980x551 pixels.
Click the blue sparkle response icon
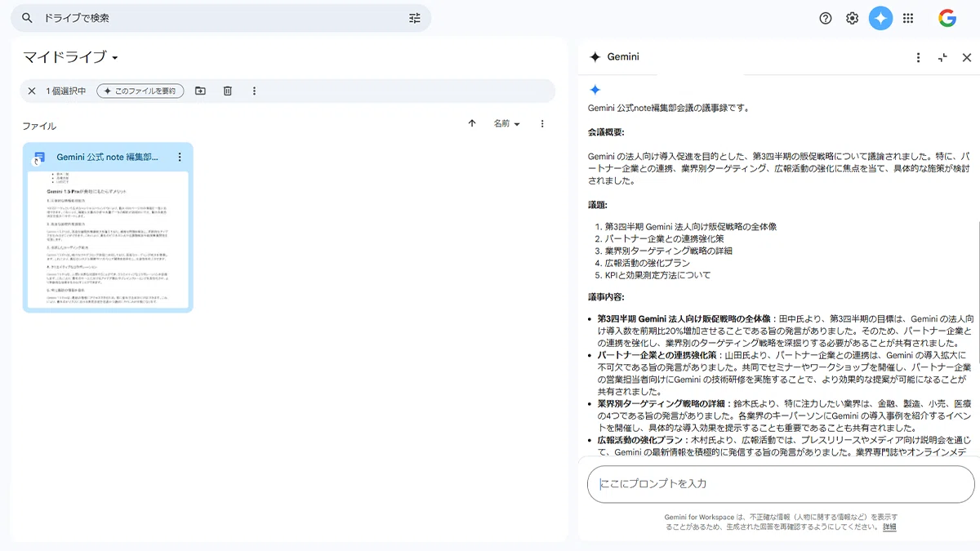(x=595, y=90)
